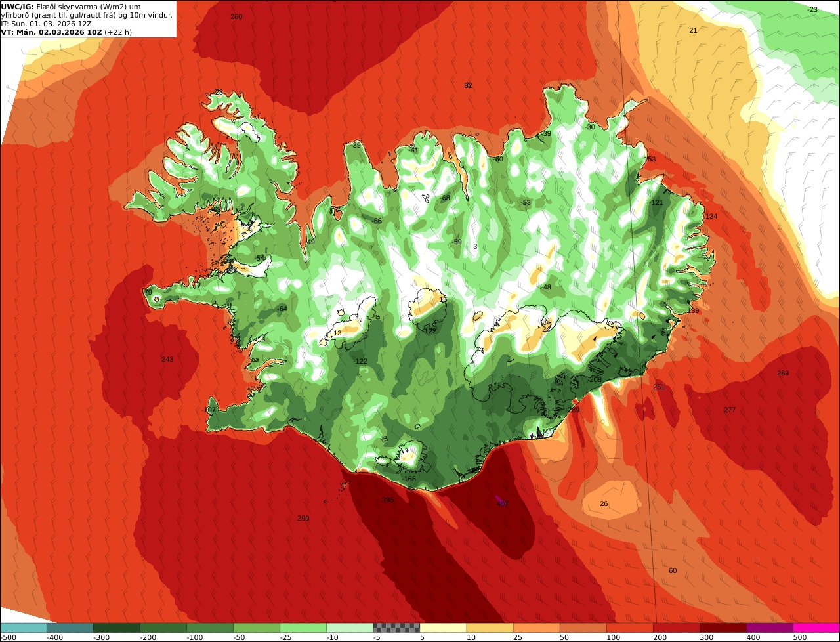Click the value 396 near Vestmannaeyjar

[x=388, y=500]
